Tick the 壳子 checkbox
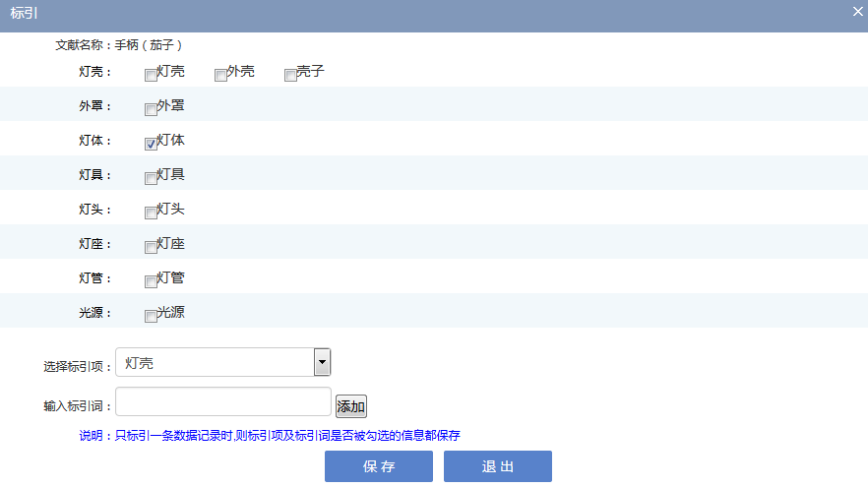868x488 pixels. pos(290,75)
